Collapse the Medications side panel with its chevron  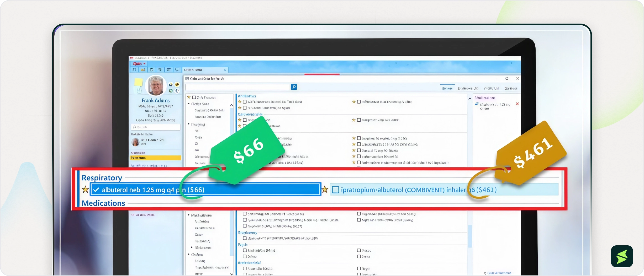(470, 99)
